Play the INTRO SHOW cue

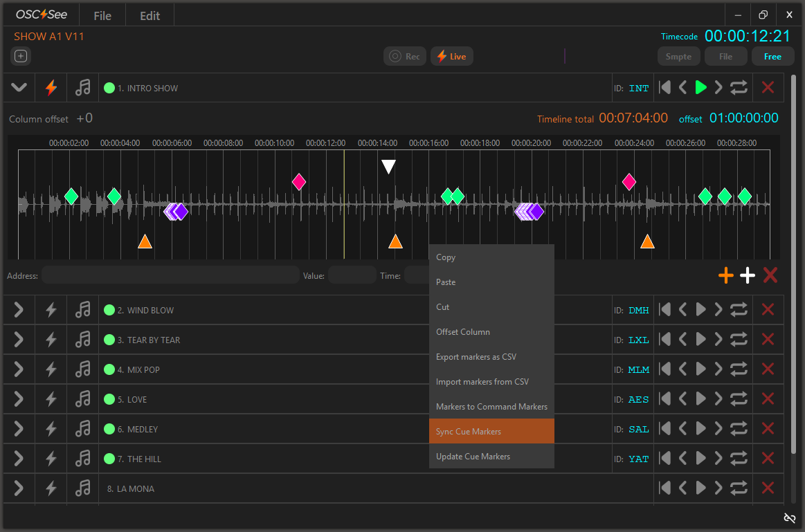point(700,88)
